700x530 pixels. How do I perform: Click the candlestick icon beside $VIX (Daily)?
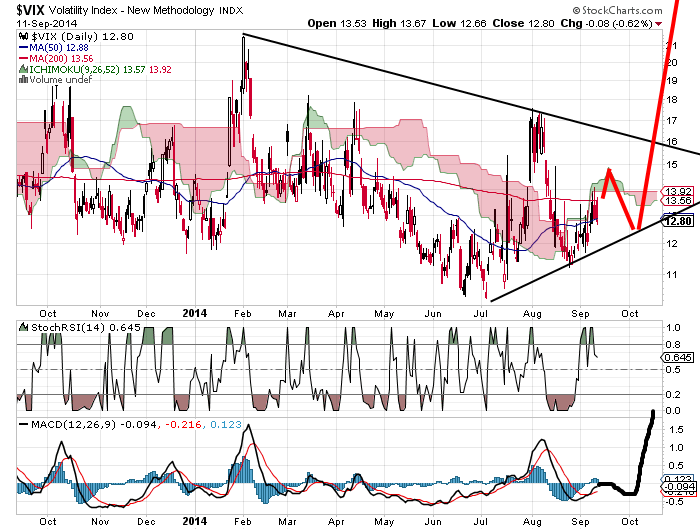23,36
